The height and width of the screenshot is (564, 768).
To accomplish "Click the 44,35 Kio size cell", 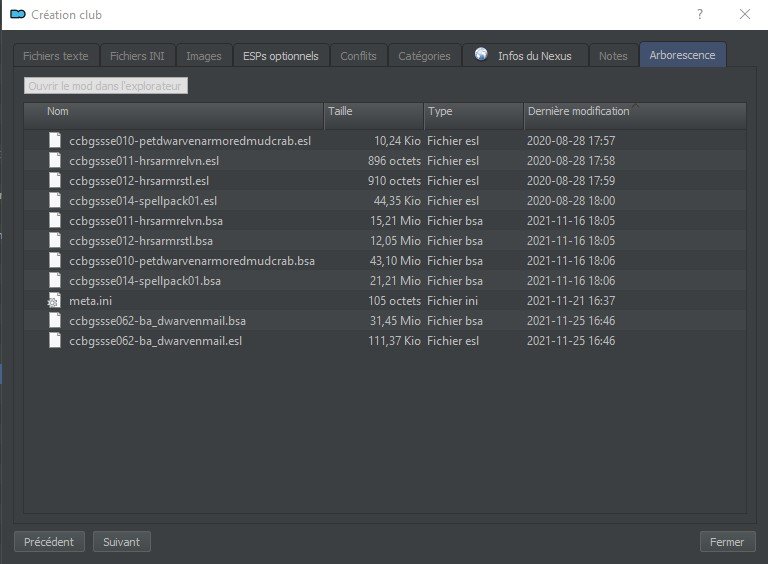I will click(397, 201).
